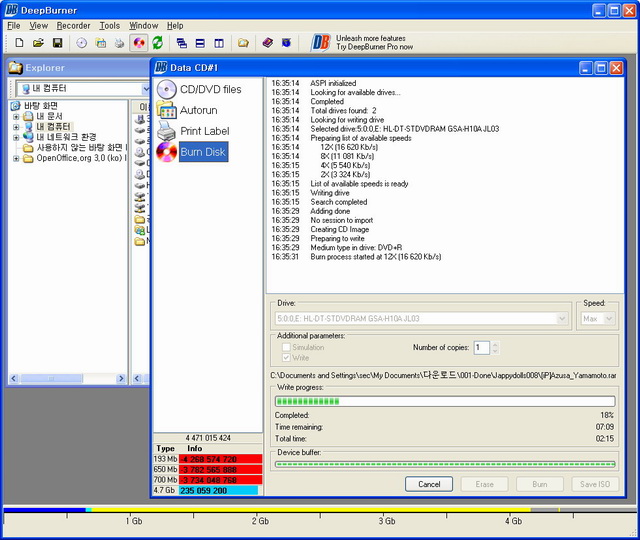Click the Info column header
The image size is (640, 540).
click(194, 448)
